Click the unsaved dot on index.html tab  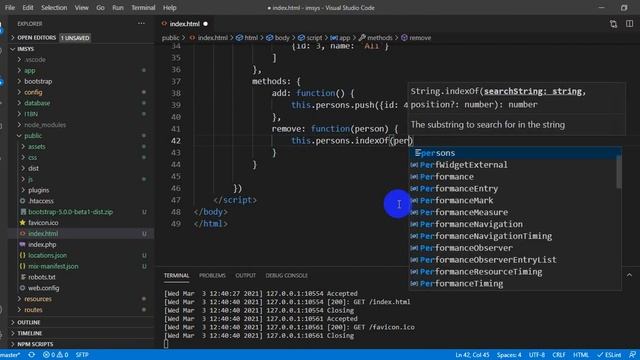click(x=205, y=24)
